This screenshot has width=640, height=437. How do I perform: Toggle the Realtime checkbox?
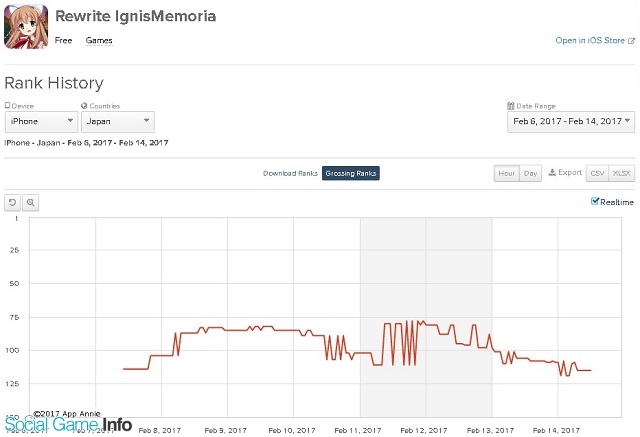point(595,201)
